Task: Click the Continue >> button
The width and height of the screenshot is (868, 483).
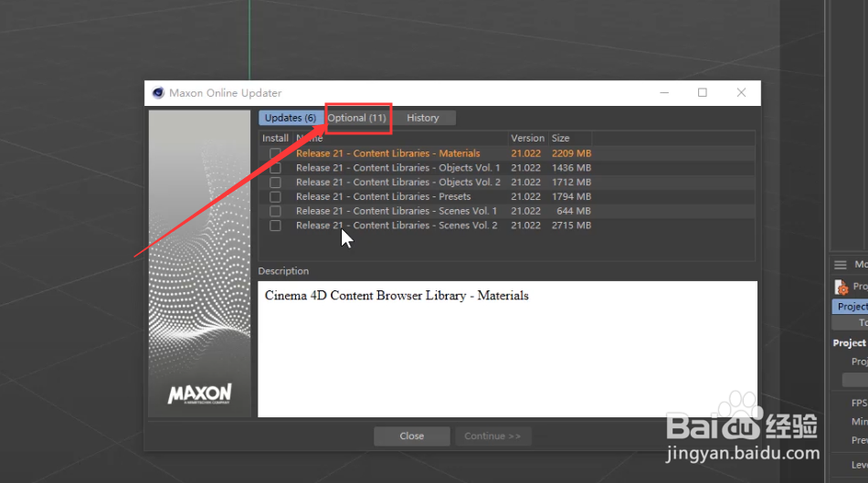Action: tap(492, 436)
